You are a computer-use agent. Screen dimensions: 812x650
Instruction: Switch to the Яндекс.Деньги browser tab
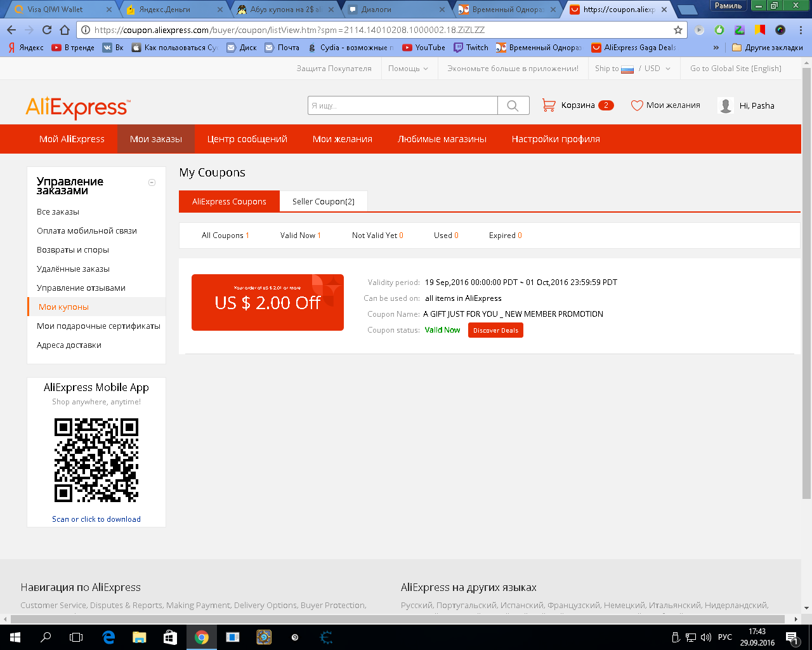click(174, 10)
